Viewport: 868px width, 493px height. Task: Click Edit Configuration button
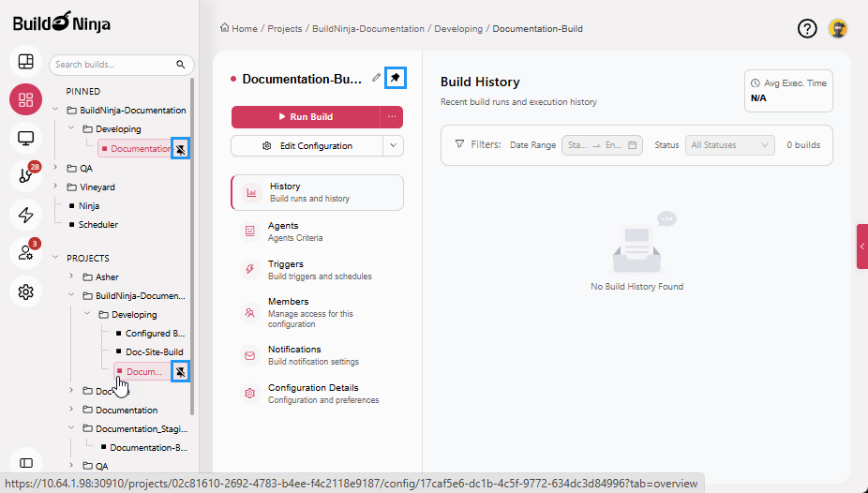307,146
